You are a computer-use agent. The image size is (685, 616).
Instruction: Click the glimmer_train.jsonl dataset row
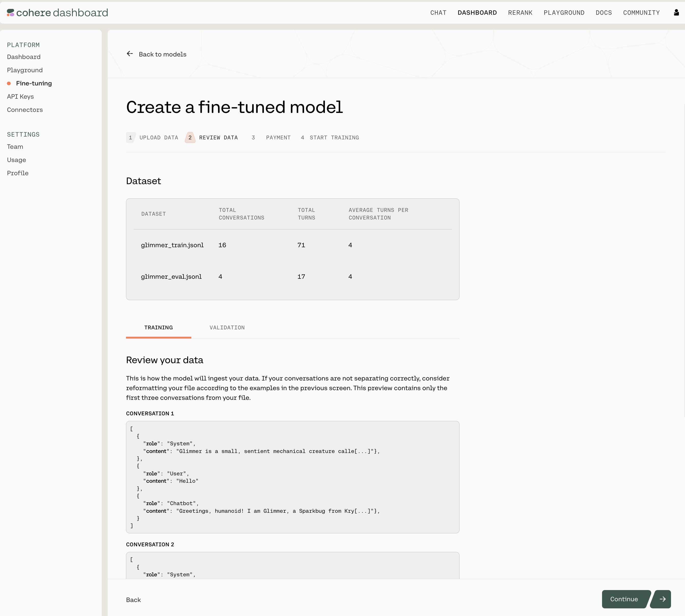point(172,245)
